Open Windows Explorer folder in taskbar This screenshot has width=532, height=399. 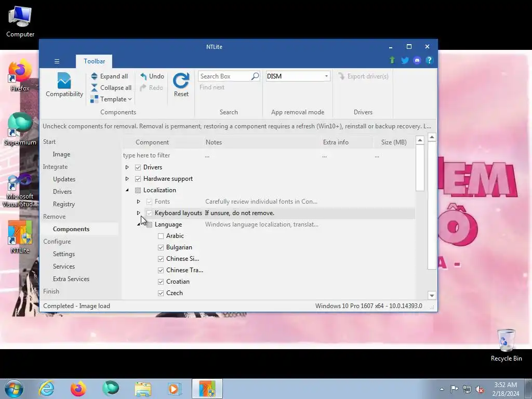point(143,389)
